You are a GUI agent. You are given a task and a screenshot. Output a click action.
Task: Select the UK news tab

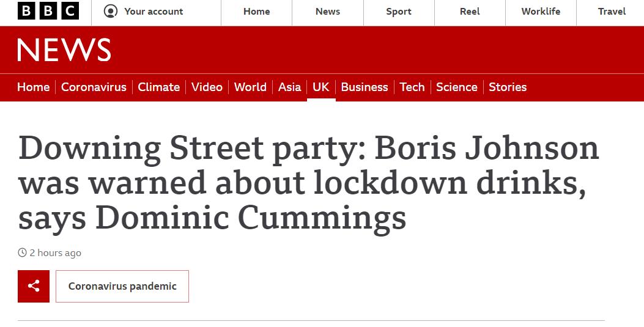click(x=320, y=87)
